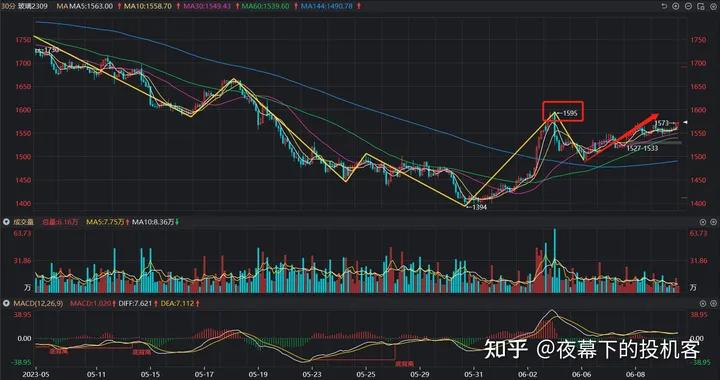Click the undo arrow icon above the chart
Viewport: 720px width, 380px height.
point(664,6)
